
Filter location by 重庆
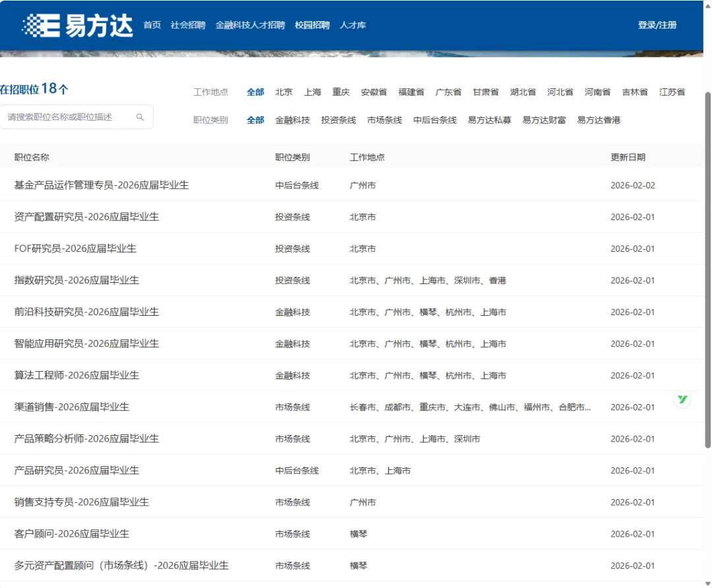tap(341, 92)
